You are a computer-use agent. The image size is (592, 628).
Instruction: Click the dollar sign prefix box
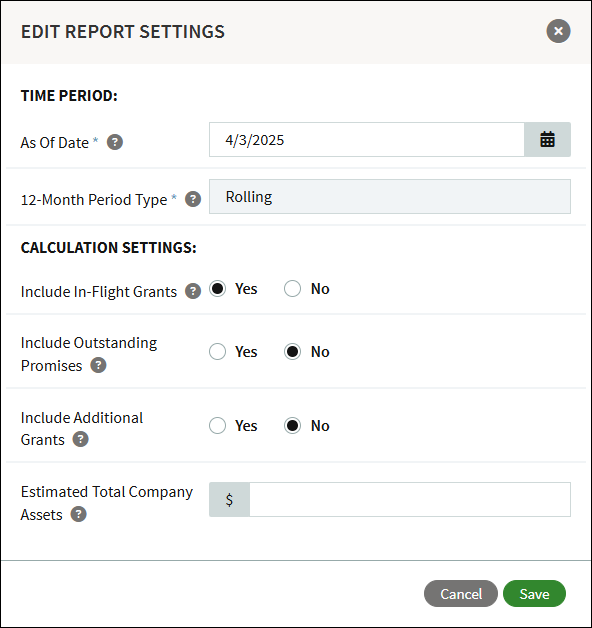tap(230, 499)
